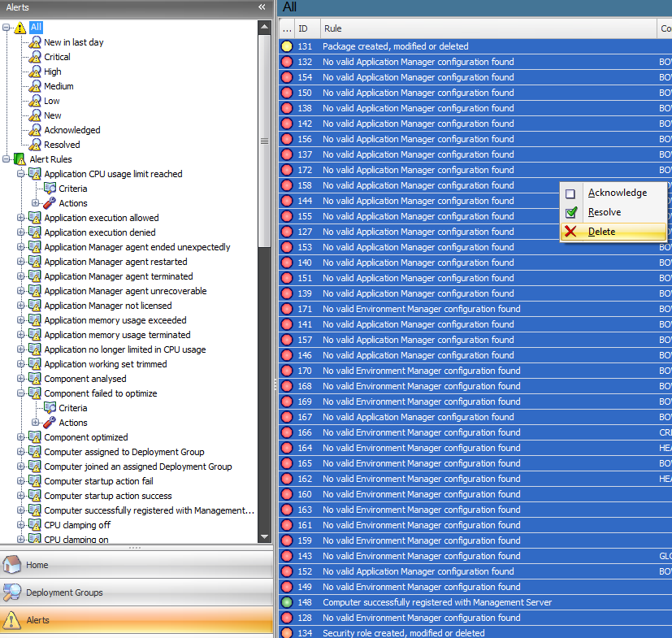Click red severity icon of alert 132
The image size is (672, 638).
pos(287,62)
